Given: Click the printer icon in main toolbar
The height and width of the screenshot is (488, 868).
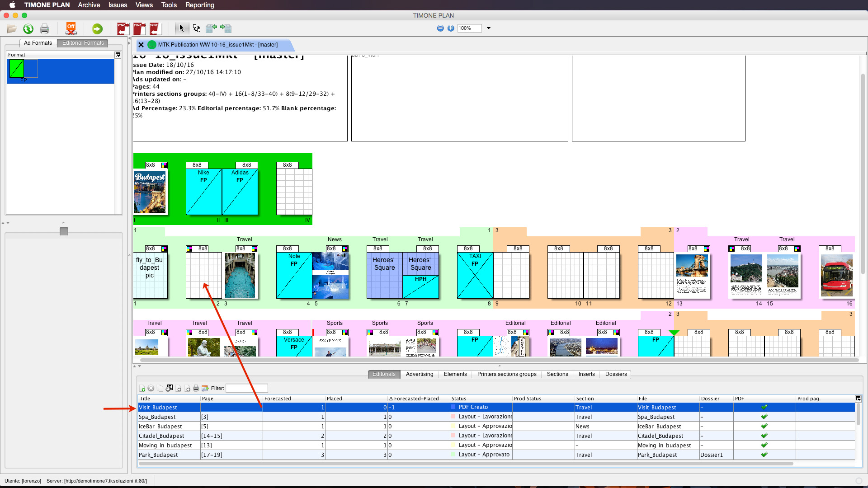Looking at the screenshot, I should pyautogui.click(x=44, y=29).
